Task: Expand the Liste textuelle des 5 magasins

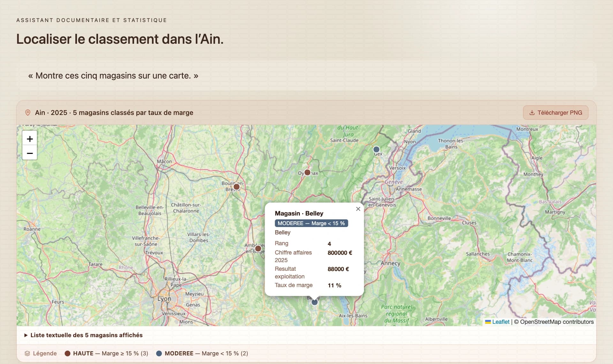Action: 84,335
